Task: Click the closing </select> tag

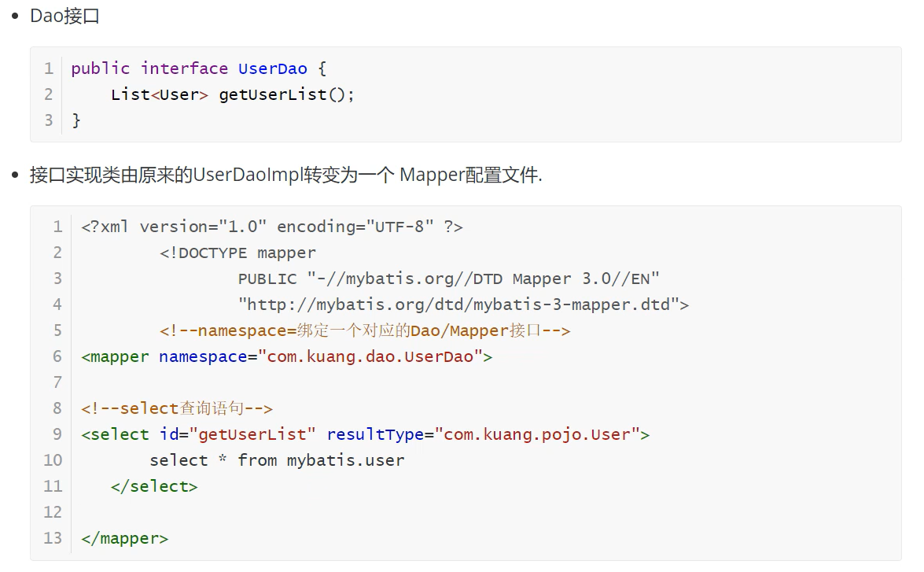Action: tap(154, 486)
